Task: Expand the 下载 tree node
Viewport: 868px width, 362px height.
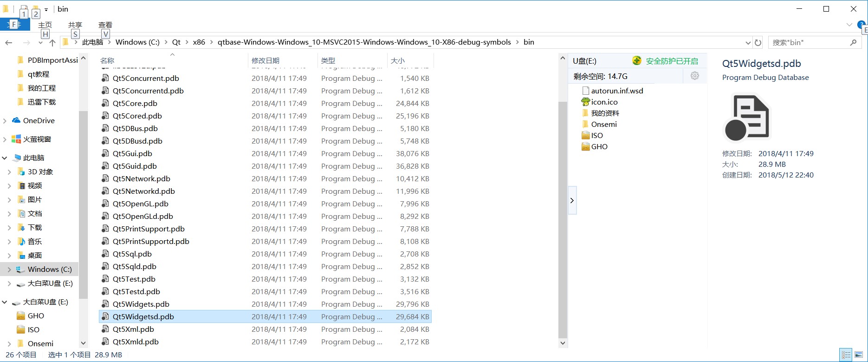Action: pyautogui.click(x=9, y=228)
